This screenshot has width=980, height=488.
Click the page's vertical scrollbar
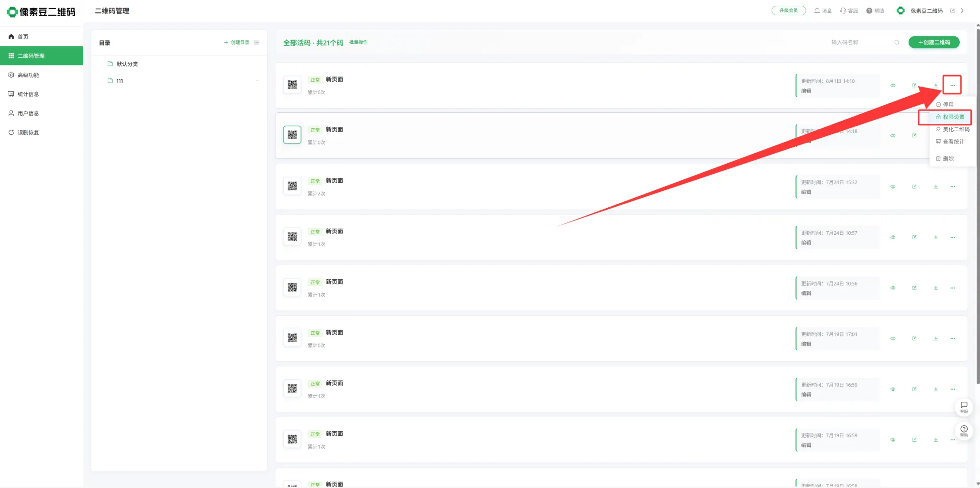point(978,207)
